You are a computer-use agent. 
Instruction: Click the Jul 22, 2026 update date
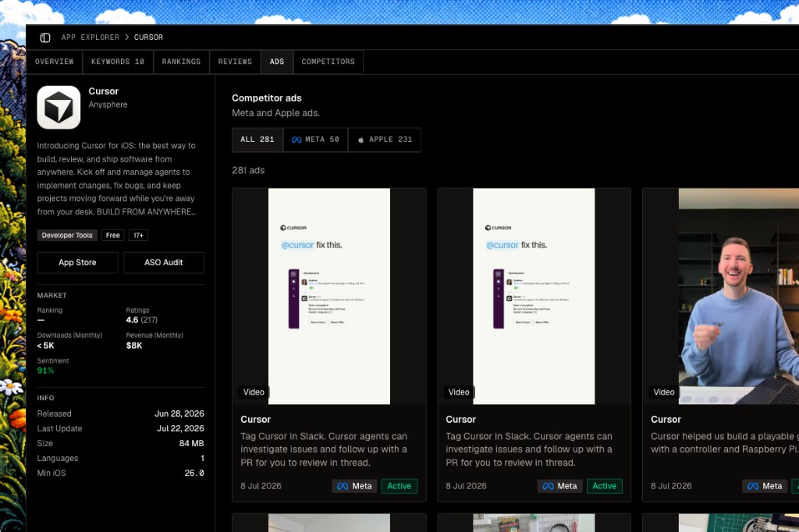[x=180, y=428]
